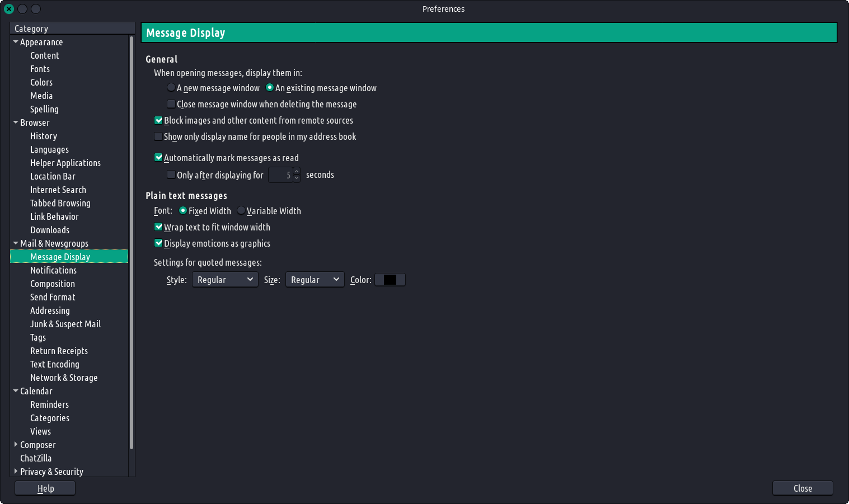
Task: Go to Junk & Suspect Mail settings
Action: [x=65, y=324]
